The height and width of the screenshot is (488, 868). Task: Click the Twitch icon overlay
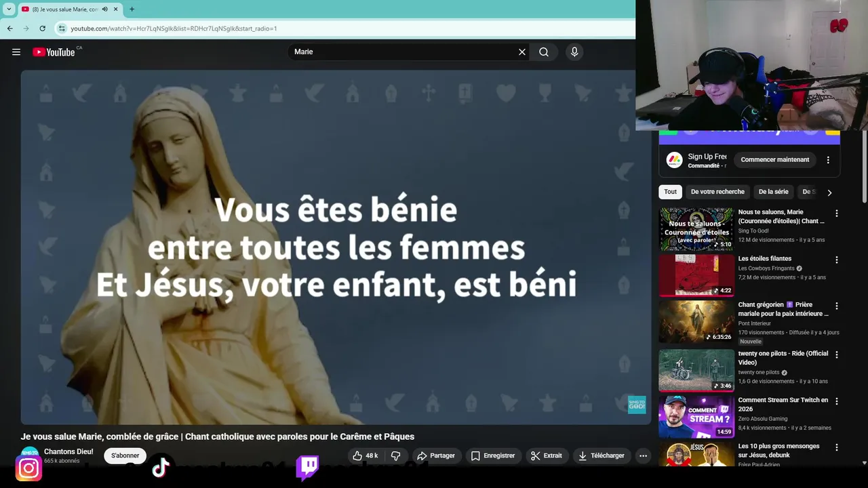pyautogui.click(x=307, y=468)
